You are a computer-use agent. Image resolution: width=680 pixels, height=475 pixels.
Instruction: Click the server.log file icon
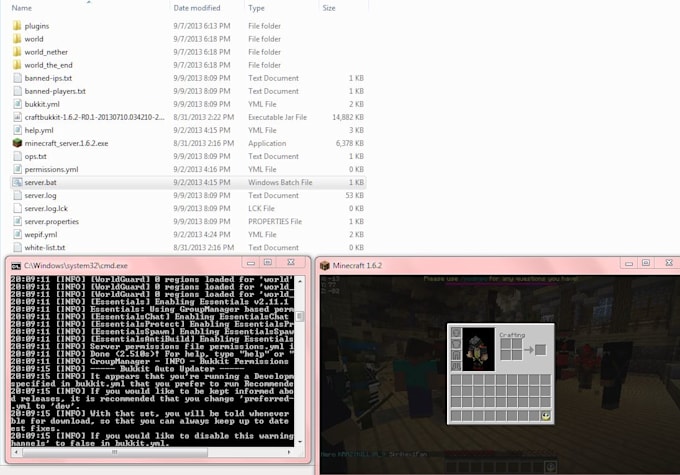tap(17, 195)
